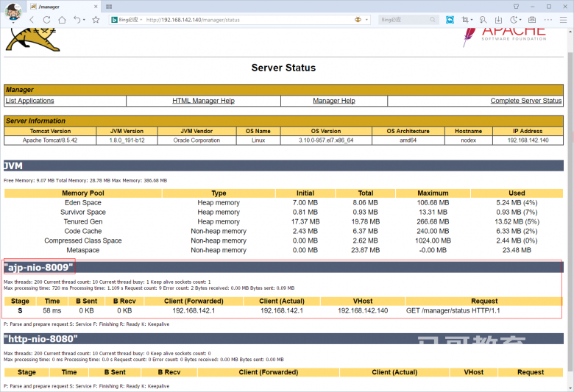Click the Oracle Corporation cell
The image size is (574, 392).
click(x=197, y=140)
